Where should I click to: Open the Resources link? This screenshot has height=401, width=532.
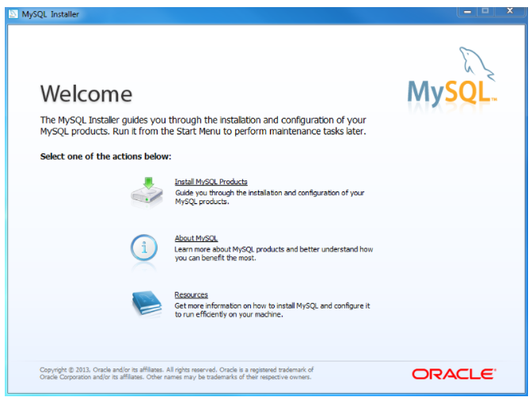point(191,295)
